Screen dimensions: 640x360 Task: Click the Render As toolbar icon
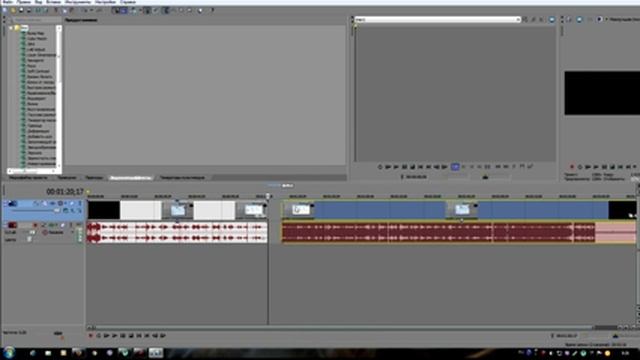[x=38, y=10]
